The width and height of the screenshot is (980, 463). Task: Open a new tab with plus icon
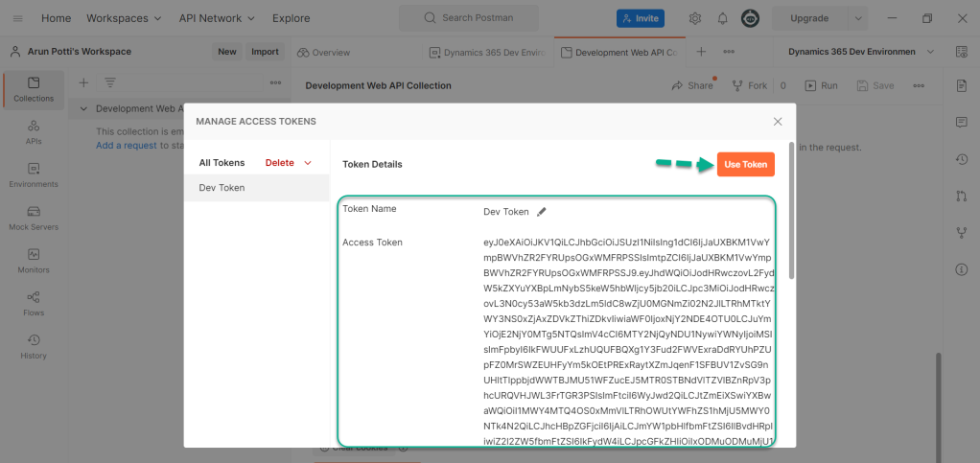point(701,52)
